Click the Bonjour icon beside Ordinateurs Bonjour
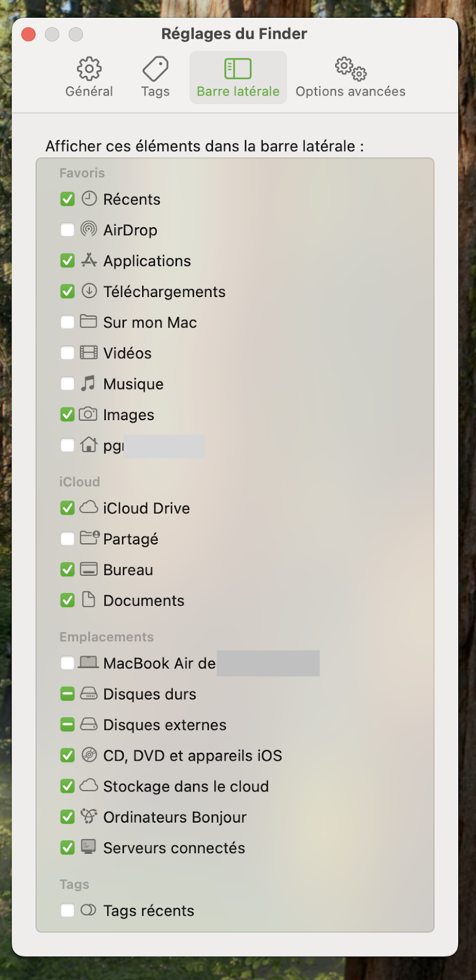This screenshot has height=980, width=476. click(89, 817)
